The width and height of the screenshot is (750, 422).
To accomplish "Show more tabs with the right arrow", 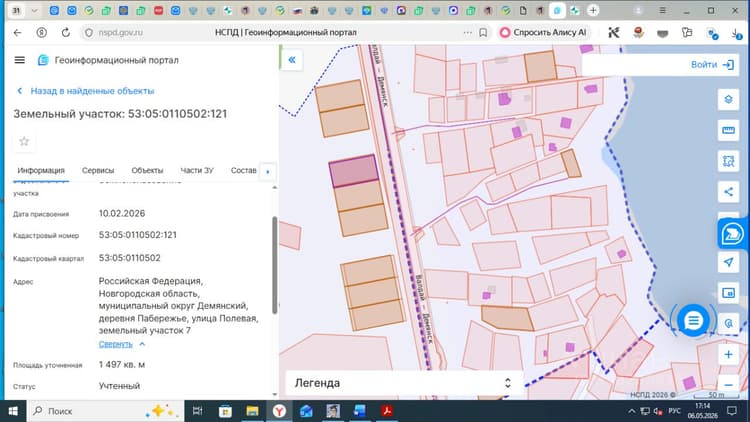I will click(x=267, y=171).
